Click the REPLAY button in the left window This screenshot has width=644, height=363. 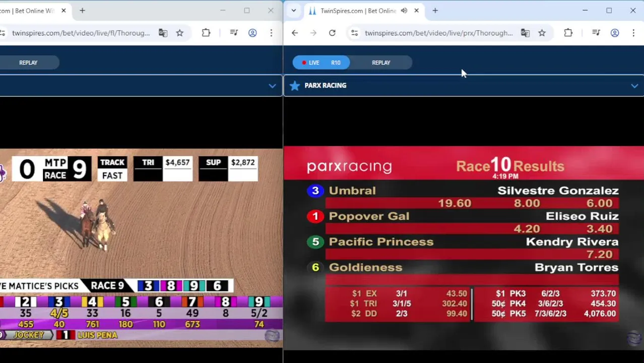(x=28, y=63)
